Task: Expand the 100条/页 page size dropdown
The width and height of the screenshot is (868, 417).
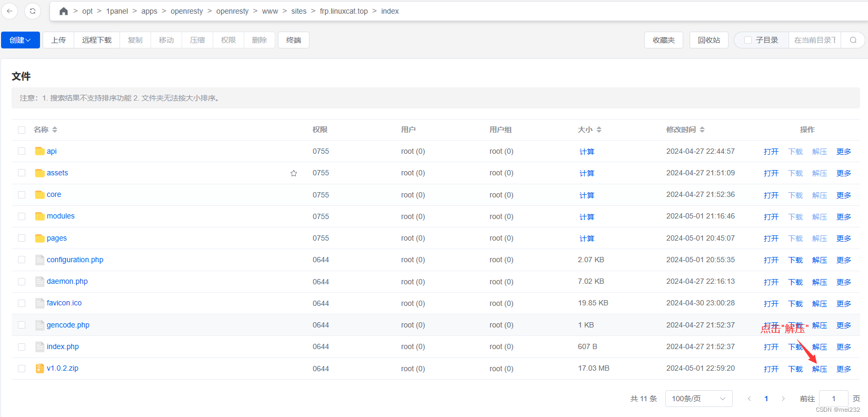Action: pyautogui.click(x=699, y=399)
